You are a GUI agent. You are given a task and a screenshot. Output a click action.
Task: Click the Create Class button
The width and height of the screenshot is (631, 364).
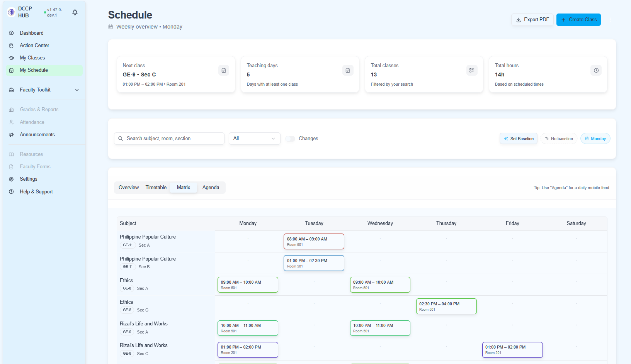tap(578, 20)
